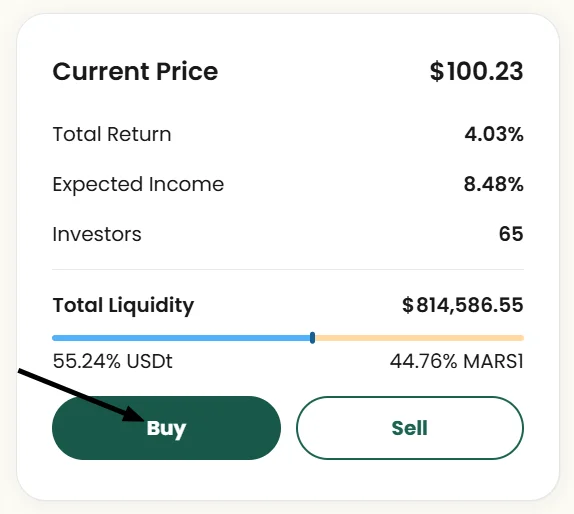Click the Current Price heading
This screenshot has width=574, height=514.
[x=135, y=71]
